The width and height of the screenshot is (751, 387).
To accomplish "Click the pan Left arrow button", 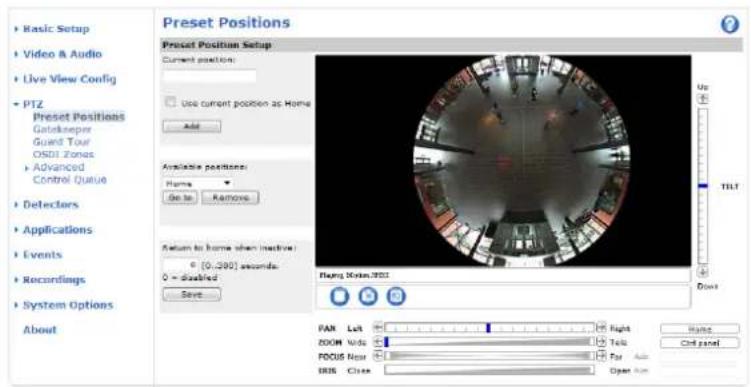I will pos(377,328).
